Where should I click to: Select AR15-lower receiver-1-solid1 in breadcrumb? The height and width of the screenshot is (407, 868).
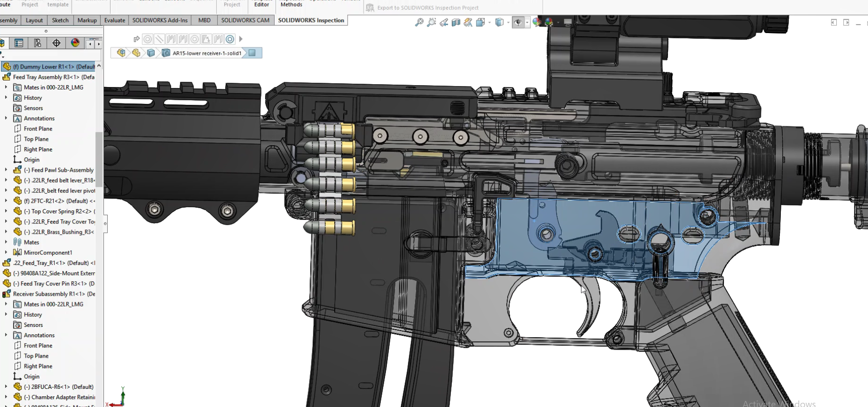207,53
